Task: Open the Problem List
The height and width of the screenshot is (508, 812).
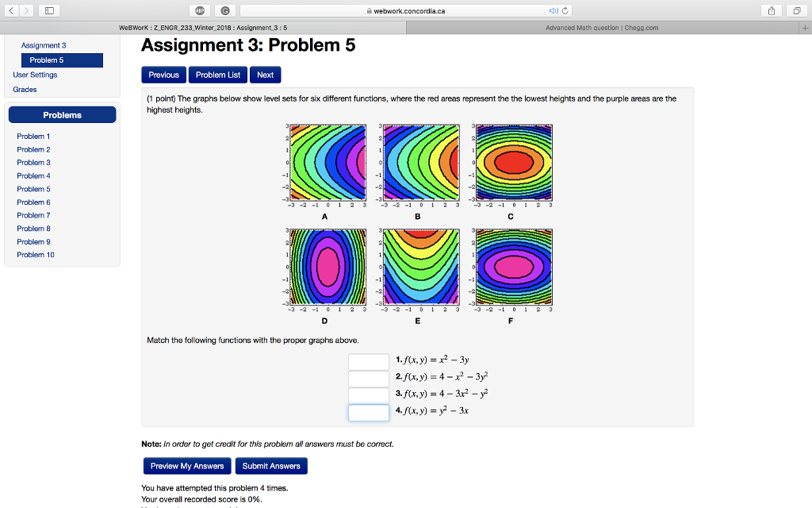Action: (217, 75)
